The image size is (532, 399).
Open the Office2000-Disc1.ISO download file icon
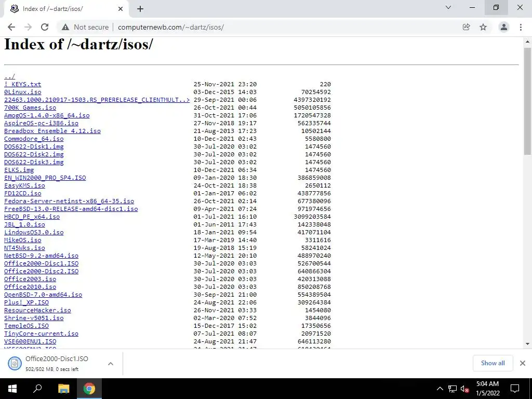click(15, 363)
